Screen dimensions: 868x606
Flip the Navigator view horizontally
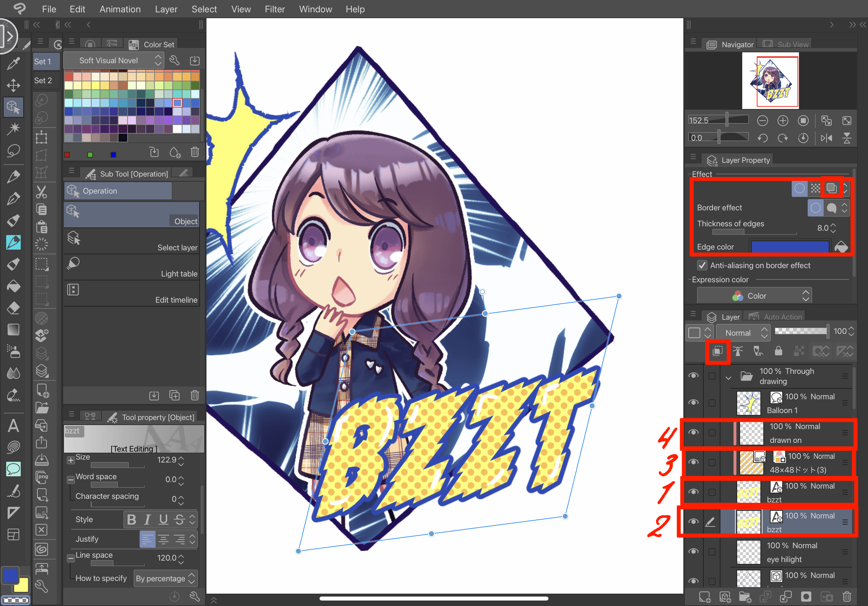[827, 138]
